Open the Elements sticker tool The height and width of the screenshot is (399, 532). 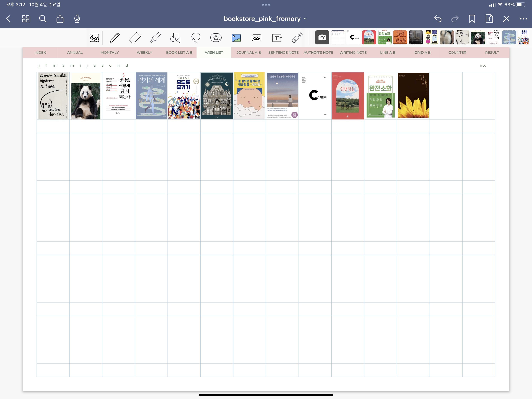click(x=216, y=38)
